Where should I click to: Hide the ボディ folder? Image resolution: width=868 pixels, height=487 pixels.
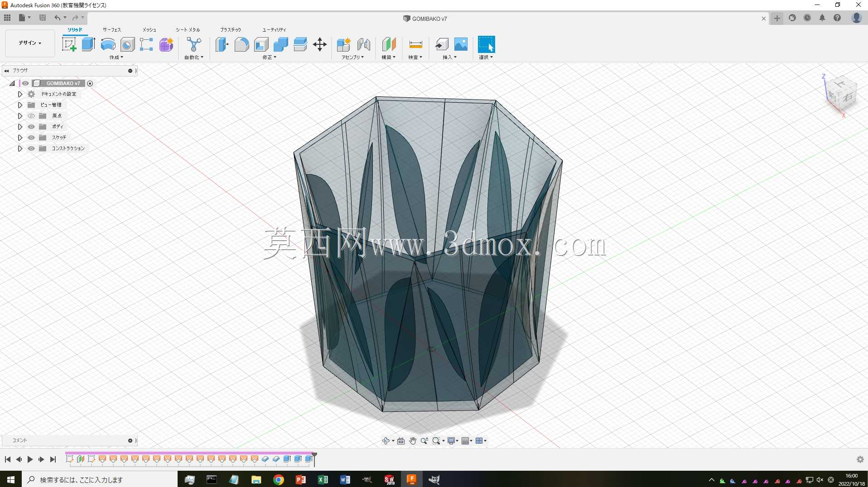[x=31, y=127]
